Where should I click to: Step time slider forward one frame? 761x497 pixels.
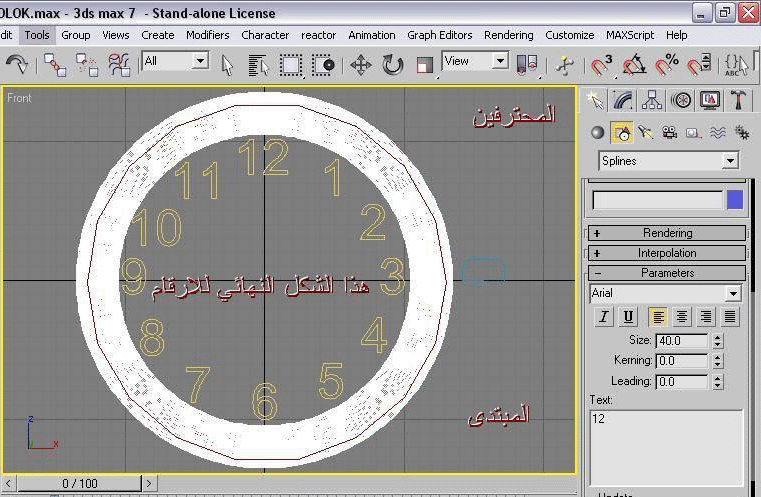coord(149,483)
